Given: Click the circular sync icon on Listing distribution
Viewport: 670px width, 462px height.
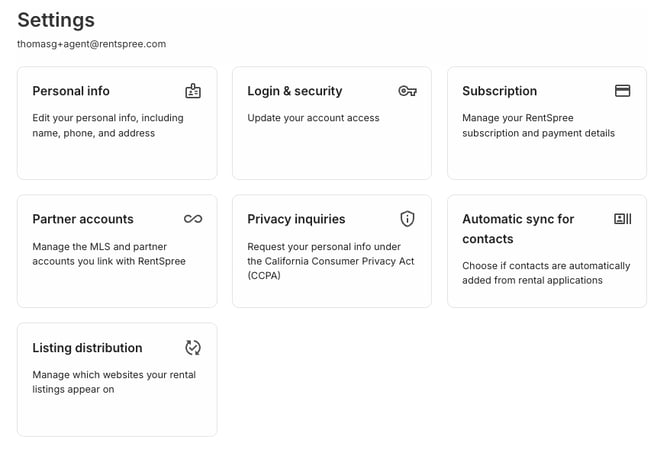Looking at the screenshot, I should [193, 348].
